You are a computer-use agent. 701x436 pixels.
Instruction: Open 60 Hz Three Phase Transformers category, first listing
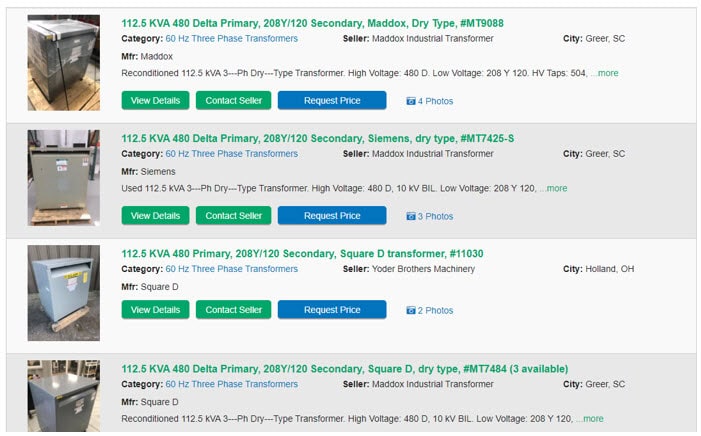(x=232, y=38)
